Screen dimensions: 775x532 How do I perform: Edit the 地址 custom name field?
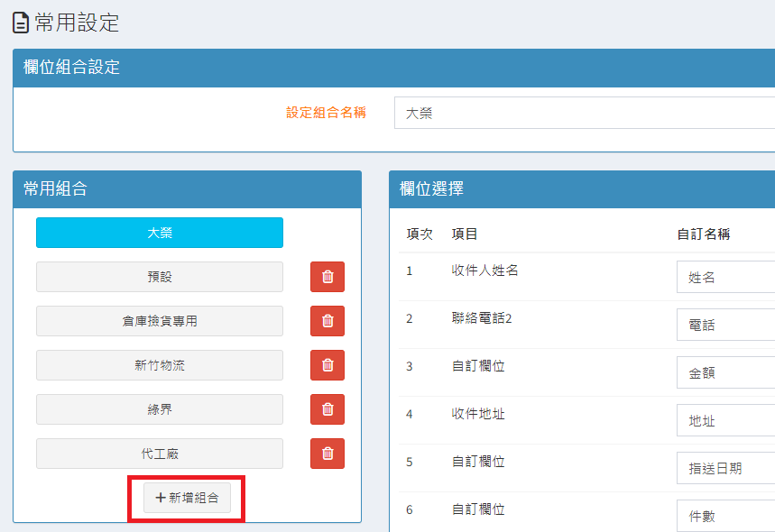click(x=725, y=420)
